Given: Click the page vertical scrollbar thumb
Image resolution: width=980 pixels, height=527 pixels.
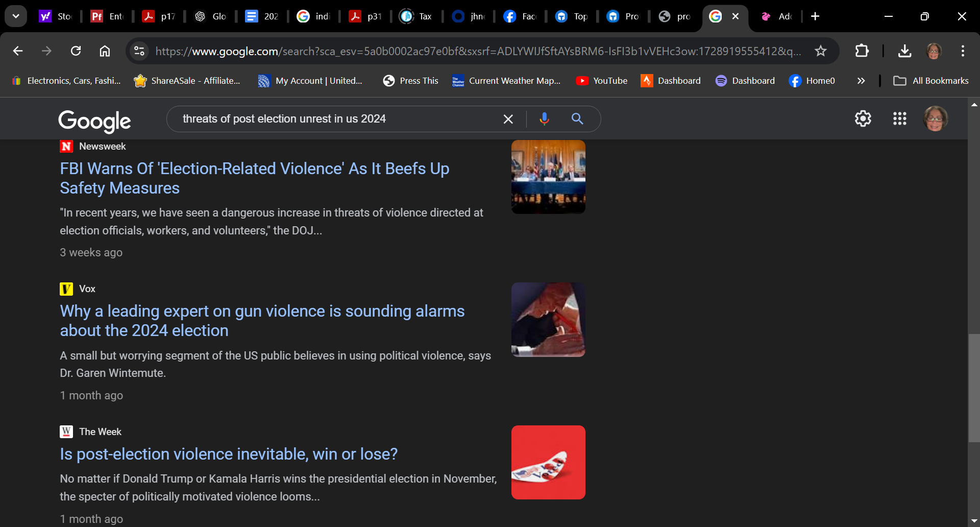Looking at the screenshot, I should point(974,388).
